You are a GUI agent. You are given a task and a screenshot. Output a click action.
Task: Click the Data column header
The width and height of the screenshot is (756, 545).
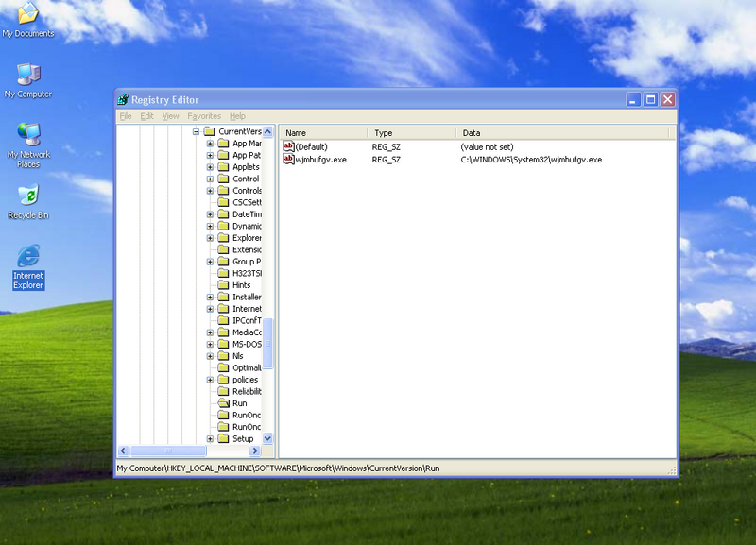(562, 133)
